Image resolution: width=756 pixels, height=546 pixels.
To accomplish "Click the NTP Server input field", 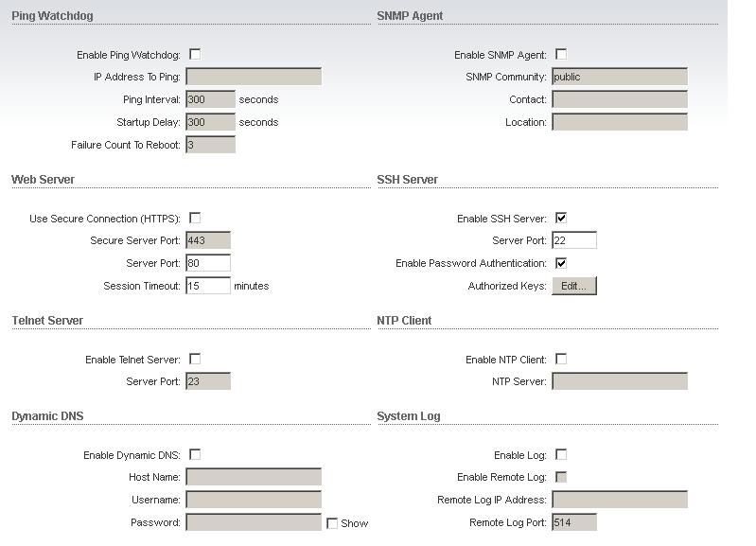I will (619, 382).
